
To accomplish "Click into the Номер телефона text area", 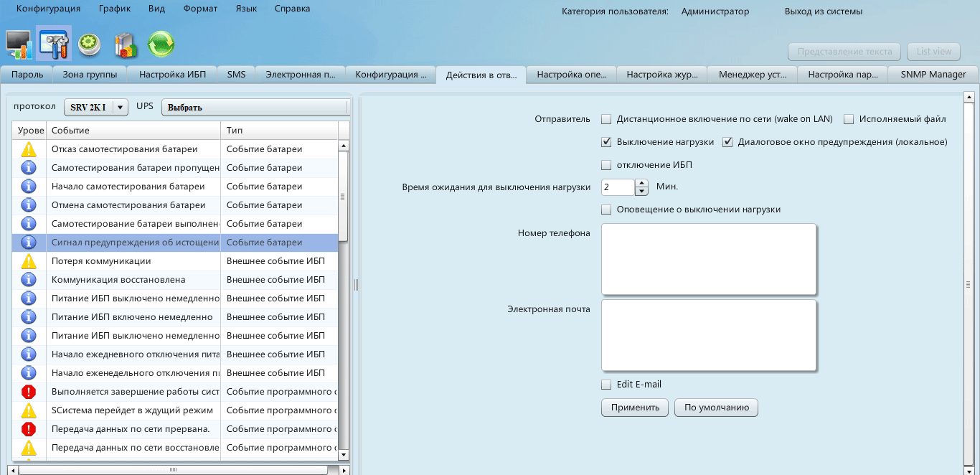I will (x=709, y=259).
